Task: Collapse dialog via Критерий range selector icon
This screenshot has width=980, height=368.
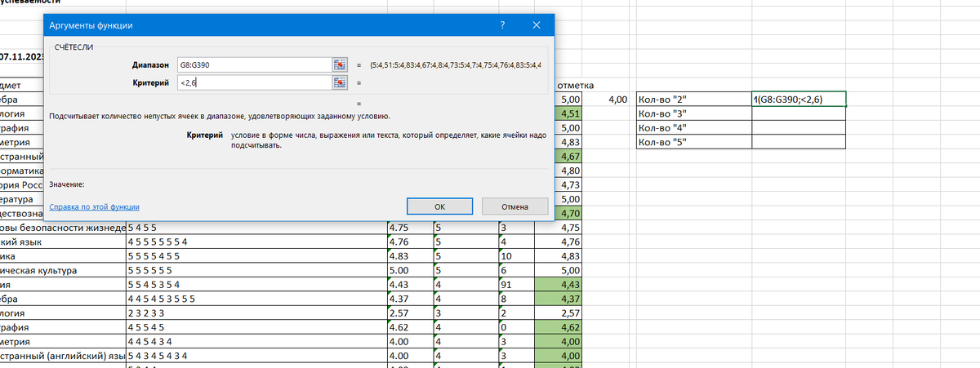Action: [x=340, y=82]
